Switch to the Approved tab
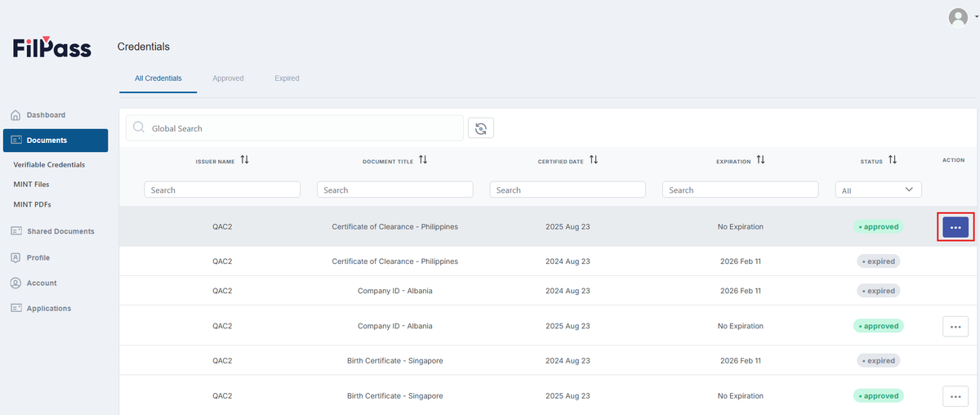Image resolution: width=980 pixels, height=415 pixels. tap(228, 78)
